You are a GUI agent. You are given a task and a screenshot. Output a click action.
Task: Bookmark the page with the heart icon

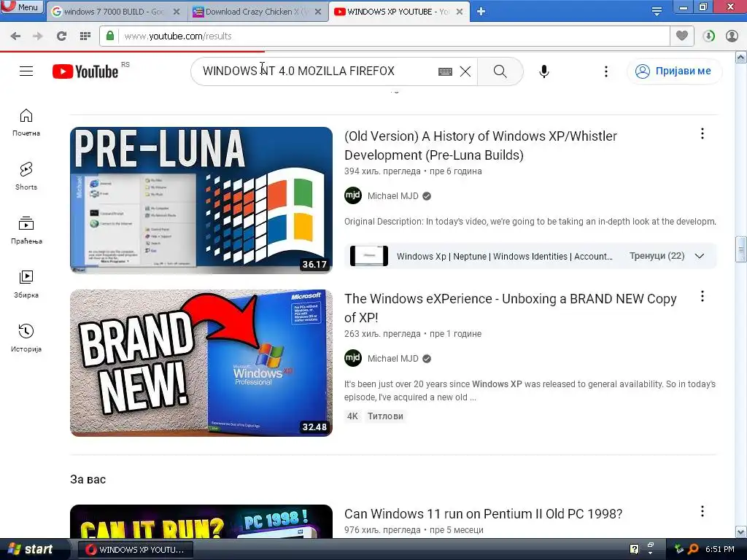click(682, 36)
